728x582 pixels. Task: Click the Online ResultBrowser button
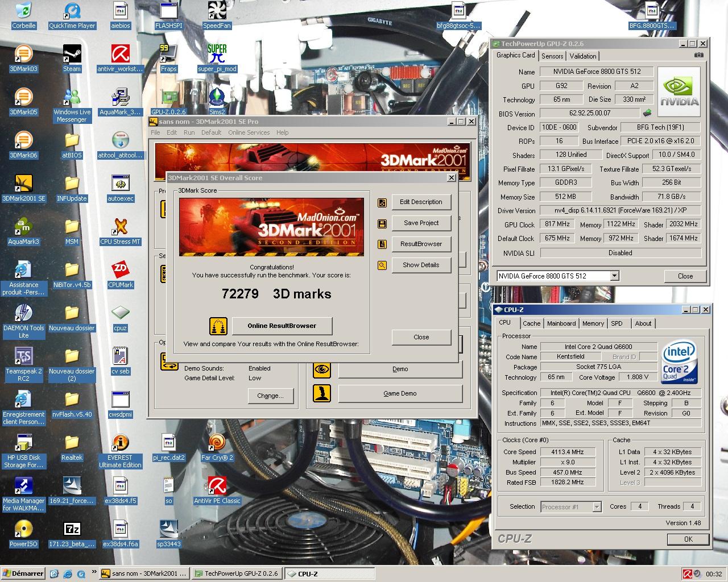click(282, 326)
